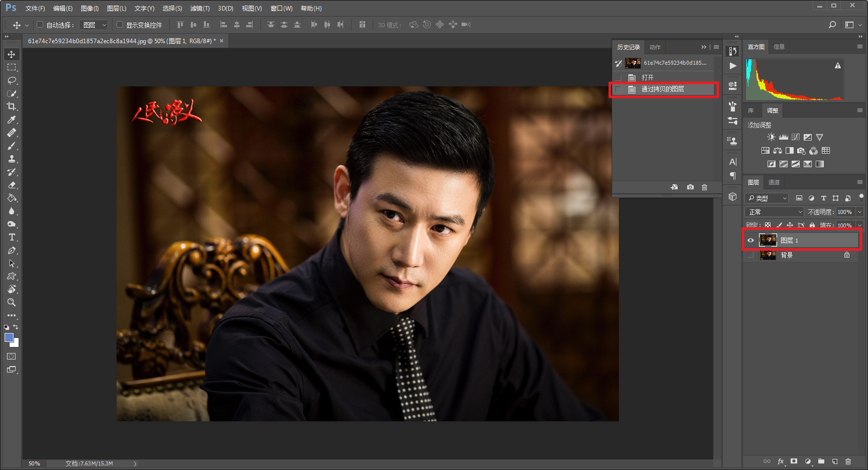
Task: Open blend mode 正常 dropdown
Action: coord(775,212)
